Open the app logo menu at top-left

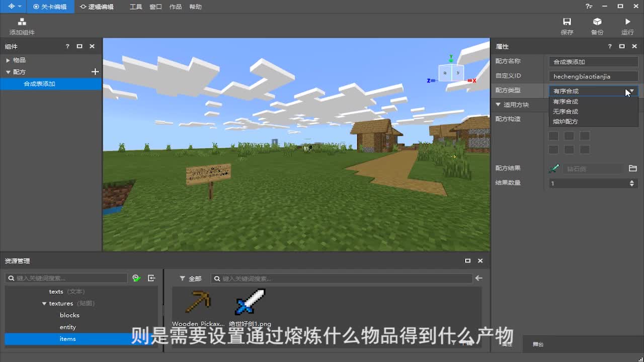click(14, 7)
